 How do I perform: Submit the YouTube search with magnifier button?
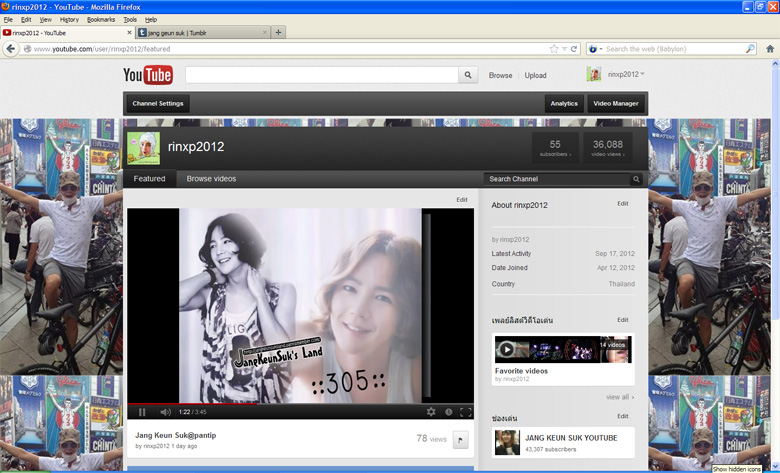(468, 75)
